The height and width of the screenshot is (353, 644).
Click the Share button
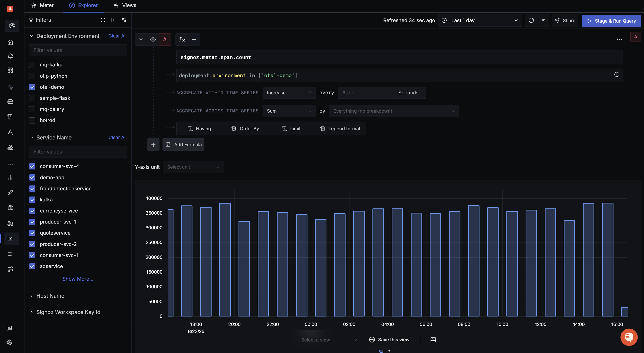pos(565,20)
